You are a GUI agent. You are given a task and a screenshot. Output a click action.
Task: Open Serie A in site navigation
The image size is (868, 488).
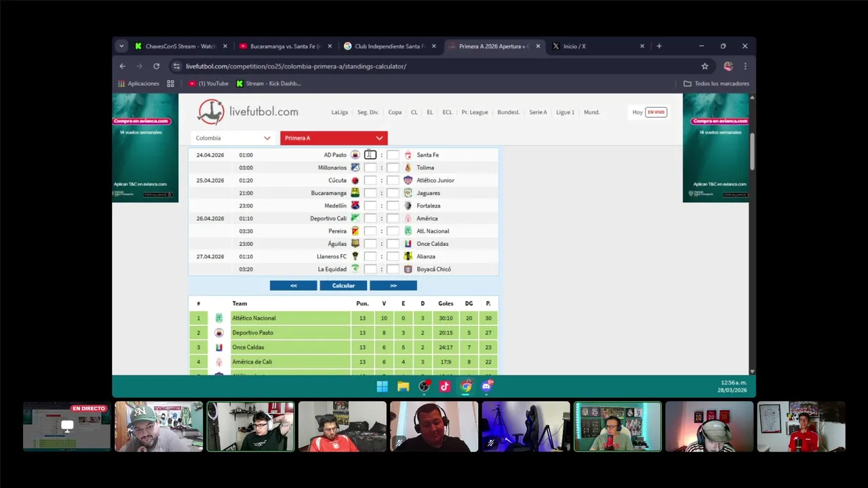[538, 113]
